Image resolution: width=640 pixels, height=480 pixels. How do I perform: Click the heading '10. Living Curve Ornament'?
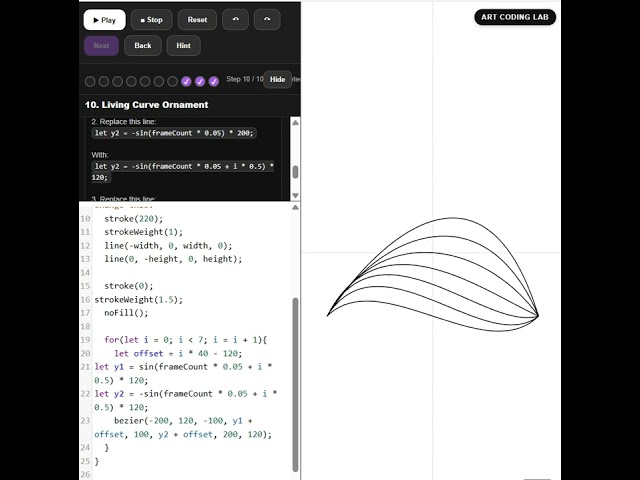tap(147, 105)
